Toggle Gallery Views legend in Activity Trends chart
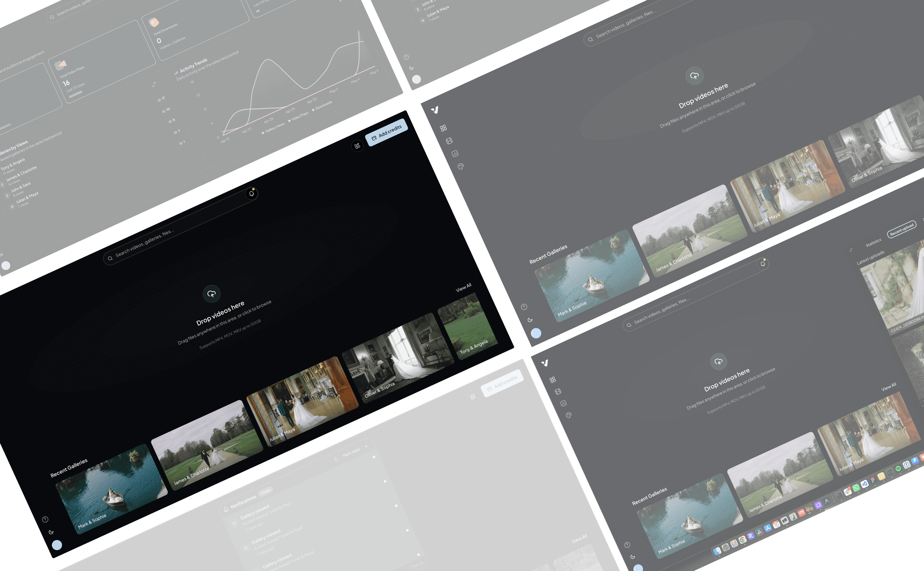The height and width of the screenshot is (571, 924). pyautogui.click(x=274, y=128)
